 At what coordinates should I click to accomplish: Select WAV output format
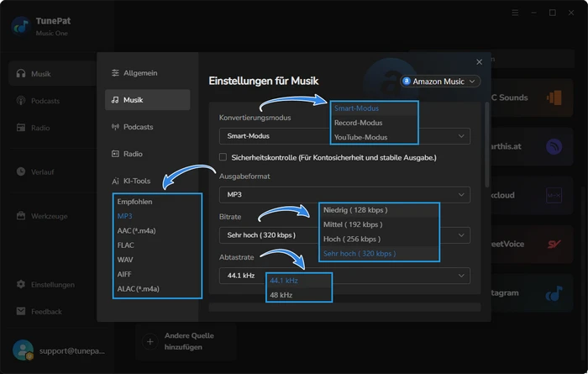[157, 260]
